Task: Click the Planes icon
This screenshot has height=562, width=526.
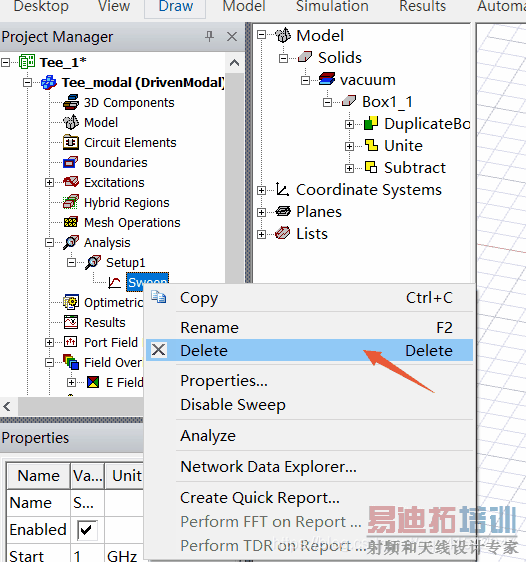Action: point(283,211)
